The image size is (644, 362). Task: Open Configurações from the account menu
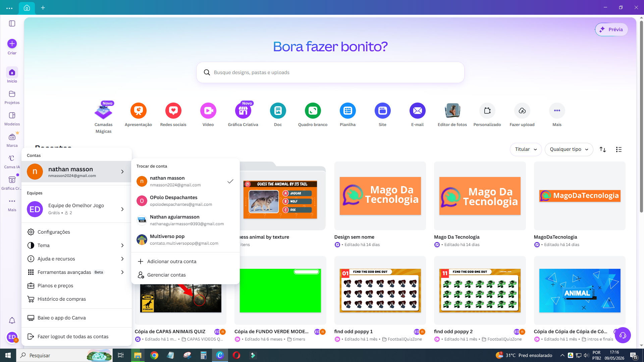(x=76, y=232)
